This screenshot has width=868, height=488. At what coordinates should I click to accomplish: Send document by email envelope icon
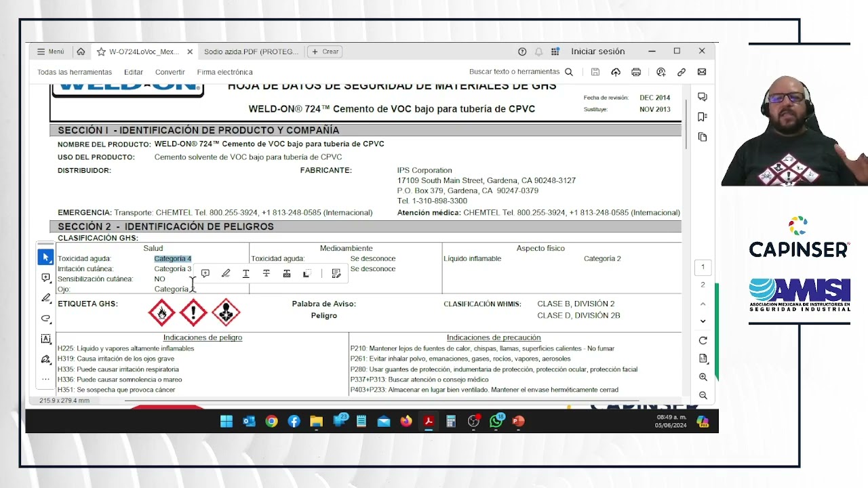click(x=702, y=72)
